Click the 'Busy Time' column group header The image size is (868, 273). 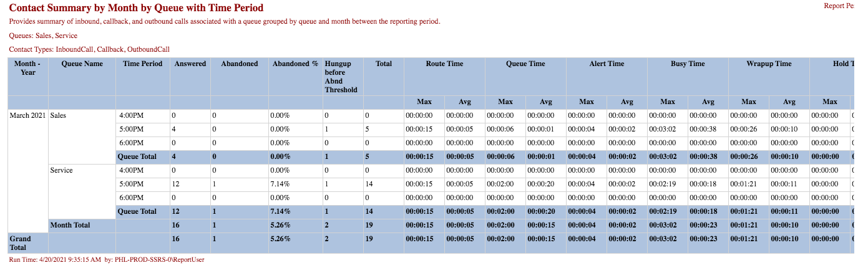[x=688, y=64]
